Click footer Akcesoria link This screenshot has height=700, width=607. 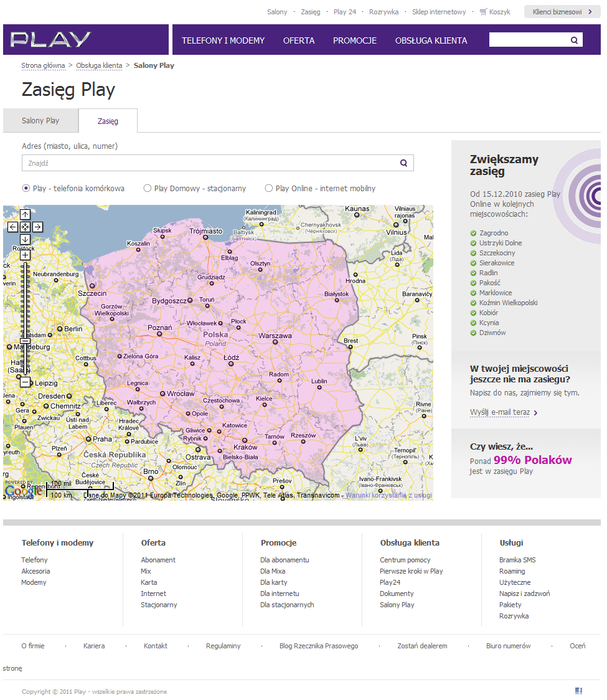35,571
